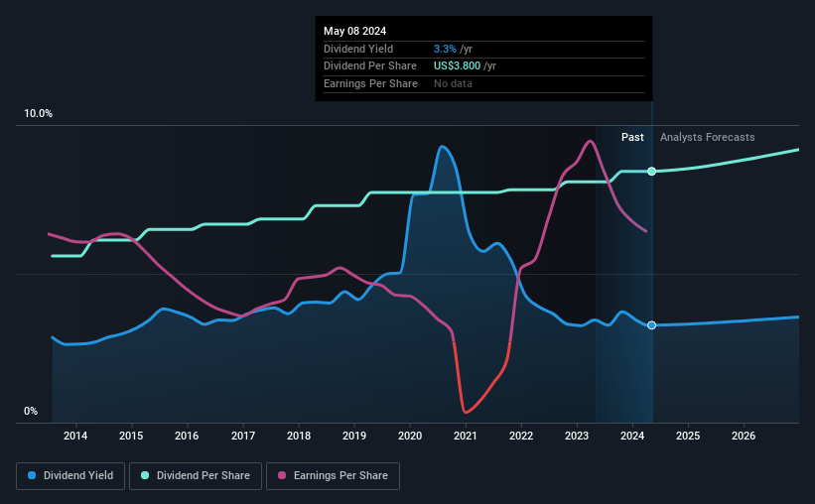Screen dimensions: 815x504
Task: Click the 2025 x-axis label
Action: click(x=688, y=436)
